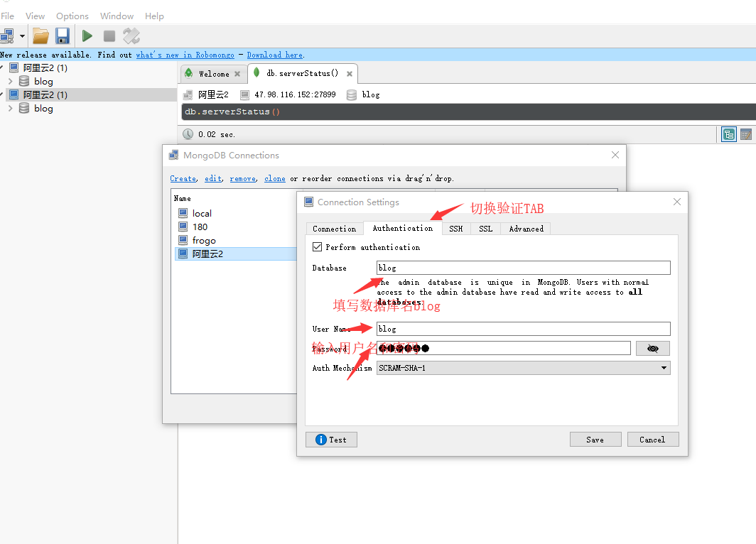Close the Connection Settings dialog

tap(677, 202)
